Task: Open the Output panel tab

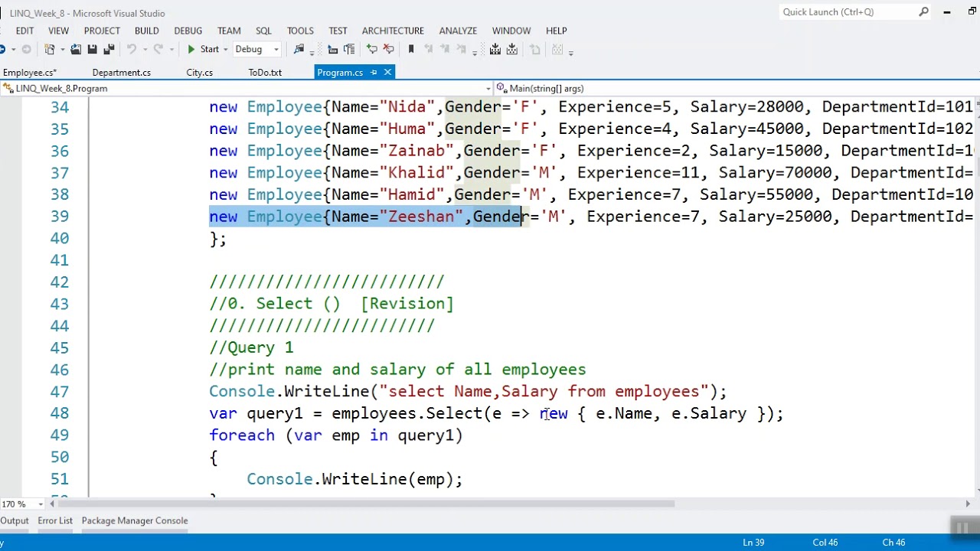Action: point(15,520)
